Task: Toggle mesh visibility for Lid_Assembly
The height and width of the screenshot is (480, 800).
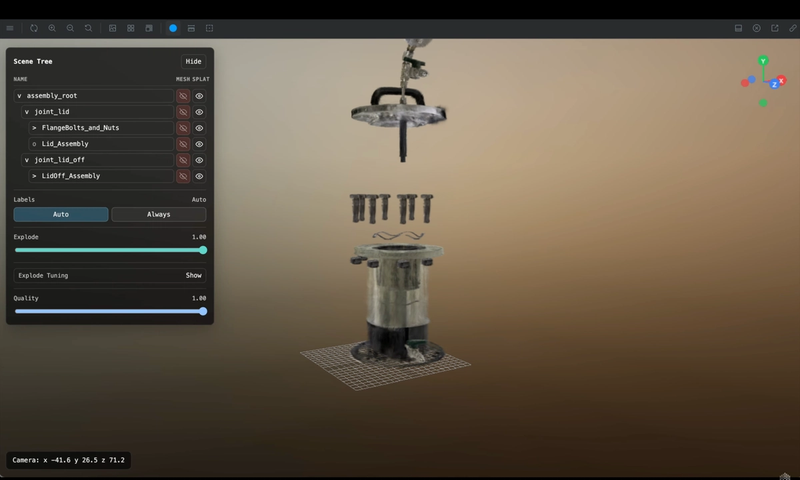Action: tap(183, 144)
